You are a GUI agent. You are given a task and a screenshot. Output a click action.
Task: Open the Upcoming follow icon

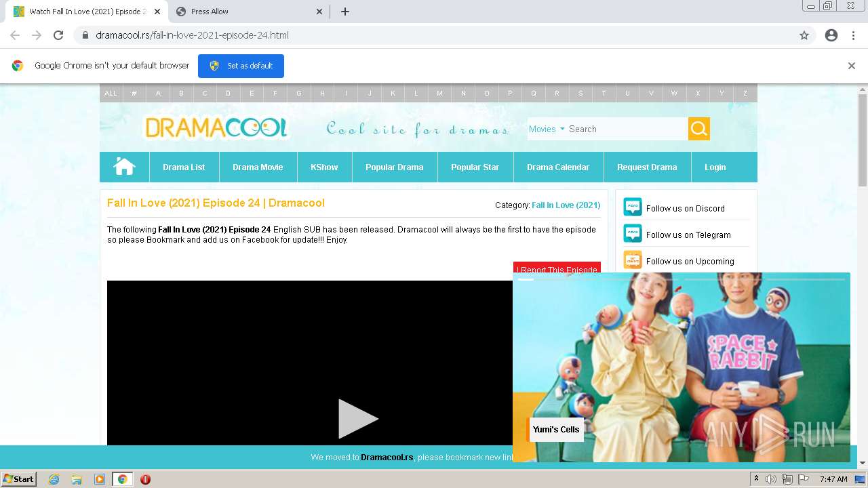[632, 260]
